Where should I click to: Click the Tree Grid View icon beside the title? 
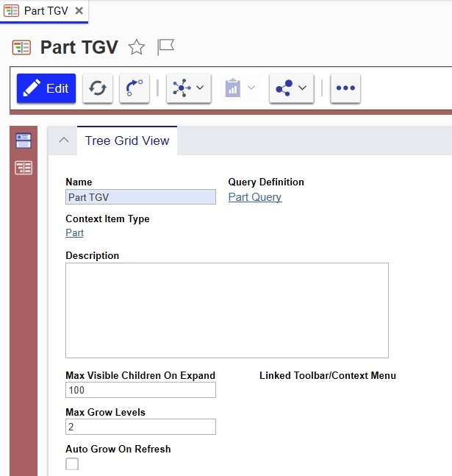(21, 48)
